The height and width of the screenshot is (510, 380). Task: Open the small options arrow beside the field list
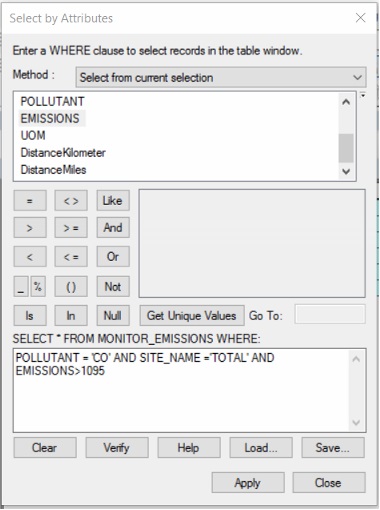coord(363,96)
